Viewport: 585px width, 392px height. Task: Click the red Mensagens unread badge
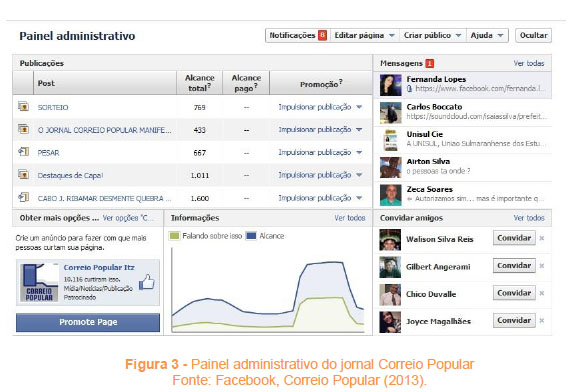coord(430,63)
